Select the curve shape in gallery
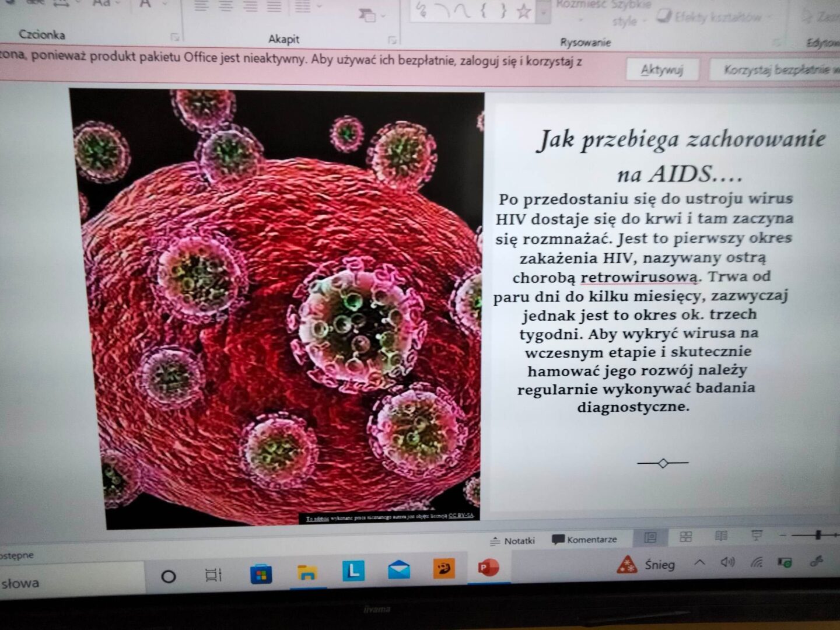 pos(461,11)
